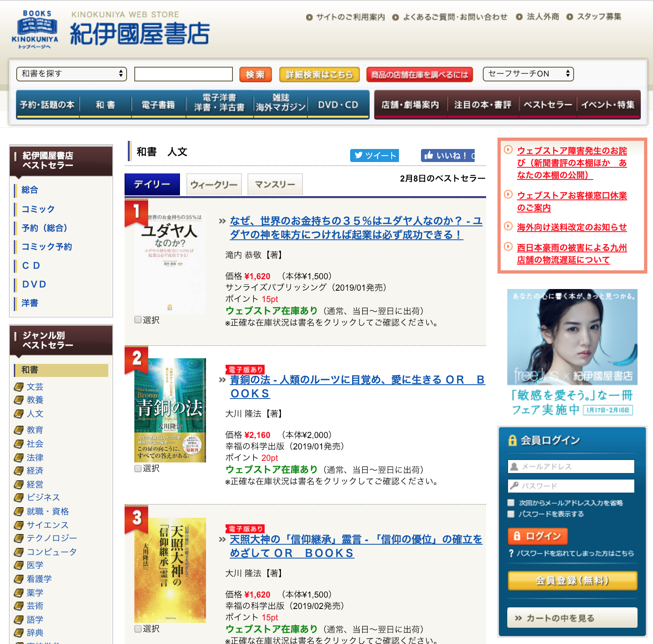The width and height of the screenshot is (653, 644).
Task: Switch to the ウィークリー tab
Action: click(x=214, y=185)
